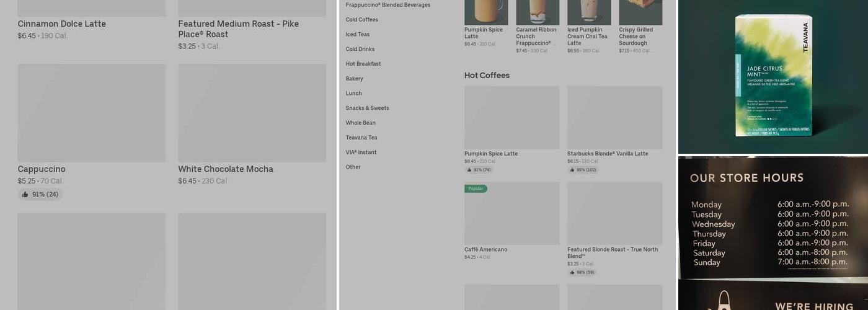This screenshot has width=868, height=310.
Task: Go to the Iced Teas category
Action: 357,35
